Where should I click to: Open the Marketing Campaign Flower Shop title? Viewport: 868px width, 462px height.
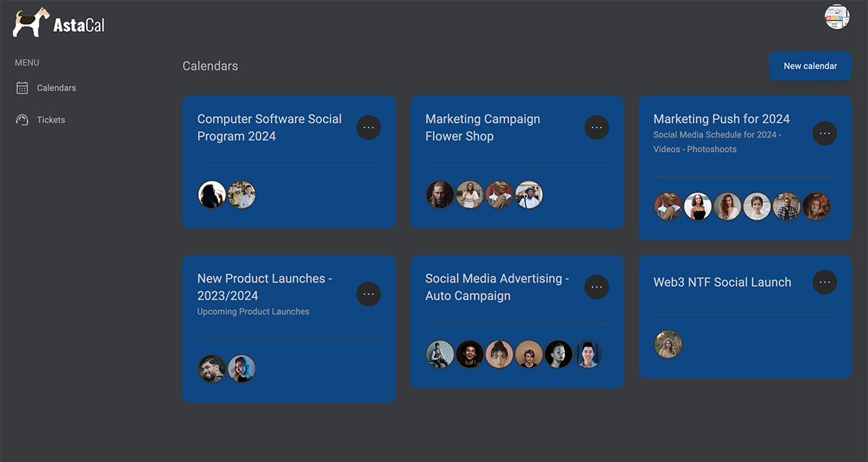(482, 128)
